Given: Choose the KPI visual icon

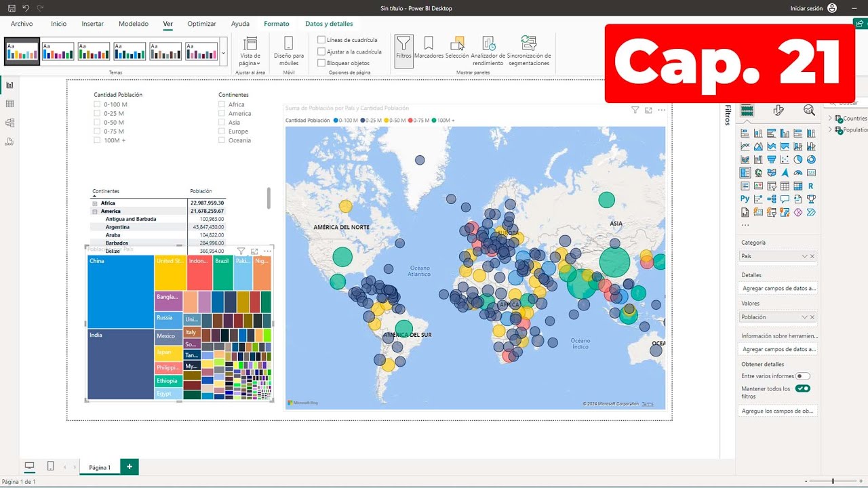Looking at the screenshot, I should point(758,186).
